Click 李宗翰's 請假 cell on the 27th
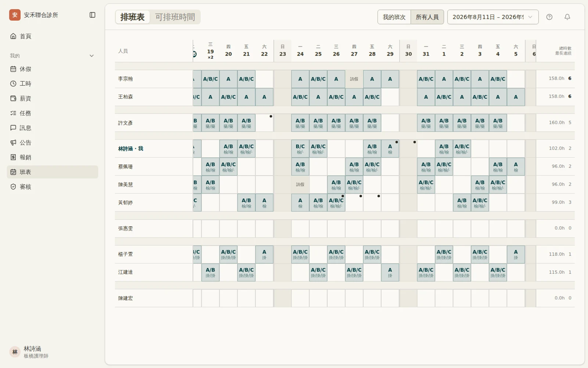Image resolution: width=588 pixels, height=368 pixels. pyautogui.click(x=354, y=79)
